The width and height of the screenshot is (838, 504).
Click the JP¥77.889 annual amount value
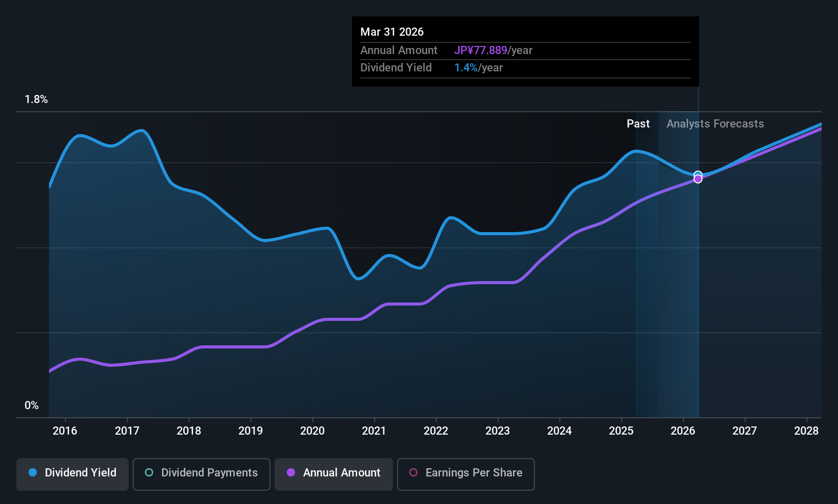click(x=481, y=51)
